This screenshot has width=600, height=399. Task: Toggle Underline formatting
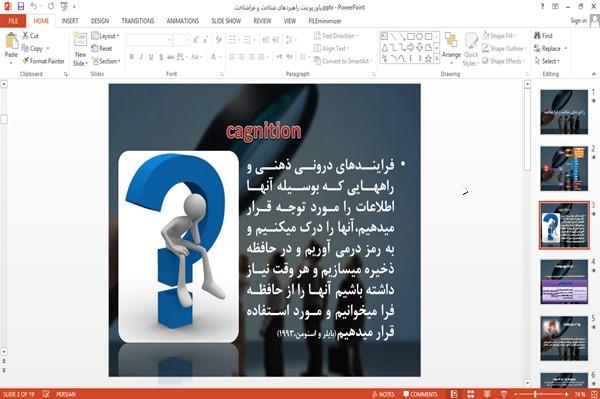[151, 57]
